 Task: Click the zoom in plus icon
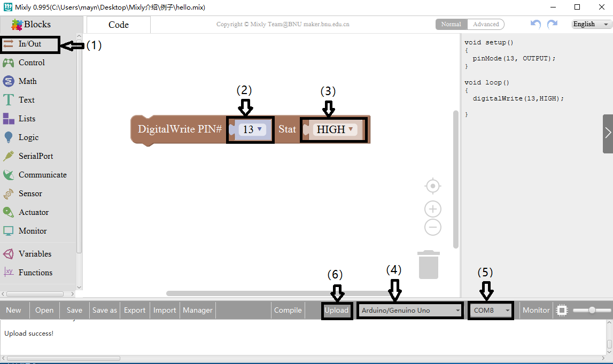pyautogui.click(x=432, y=208)
